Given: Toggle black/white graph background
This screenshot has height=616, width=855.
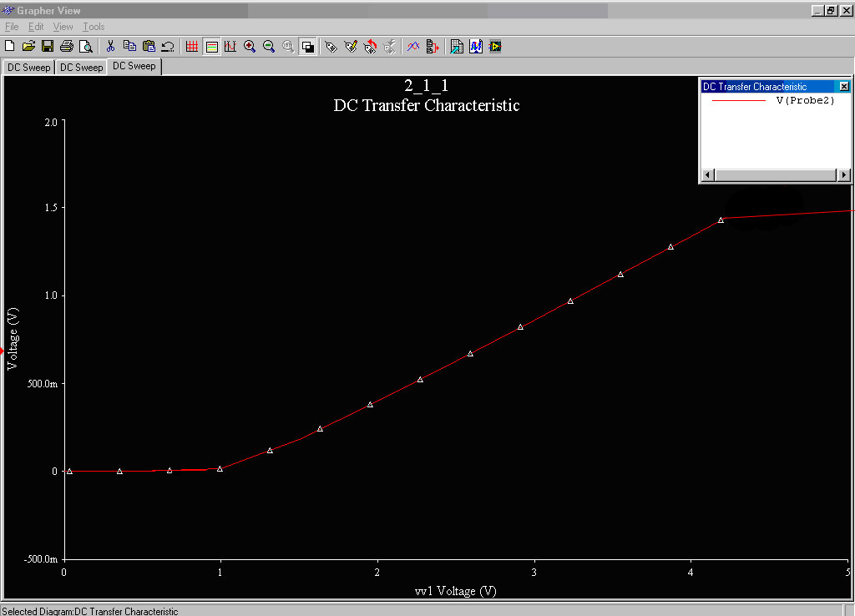Looking at the screenshot, I should pyautogui.click(x=308, y=47).
